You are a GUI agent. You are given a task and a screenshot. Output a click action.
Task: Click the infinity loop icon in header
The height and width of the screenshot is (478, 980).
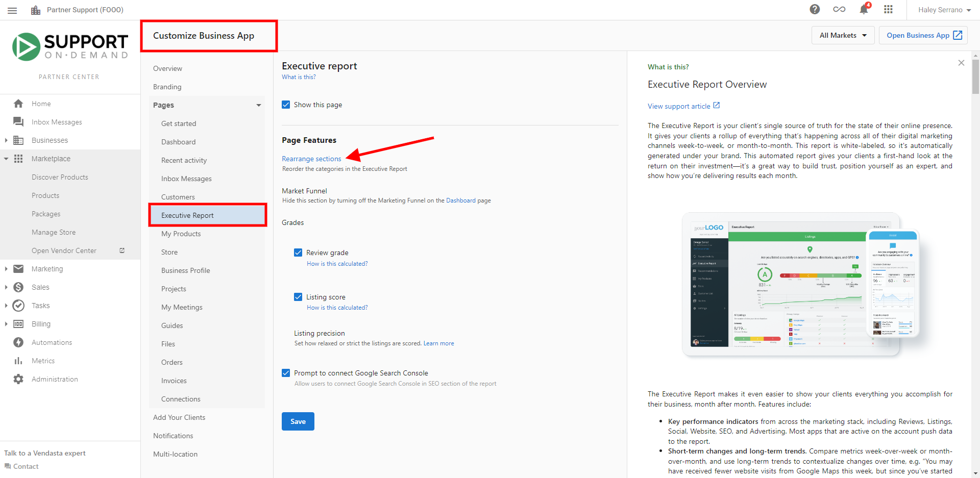tap(839, 9)
